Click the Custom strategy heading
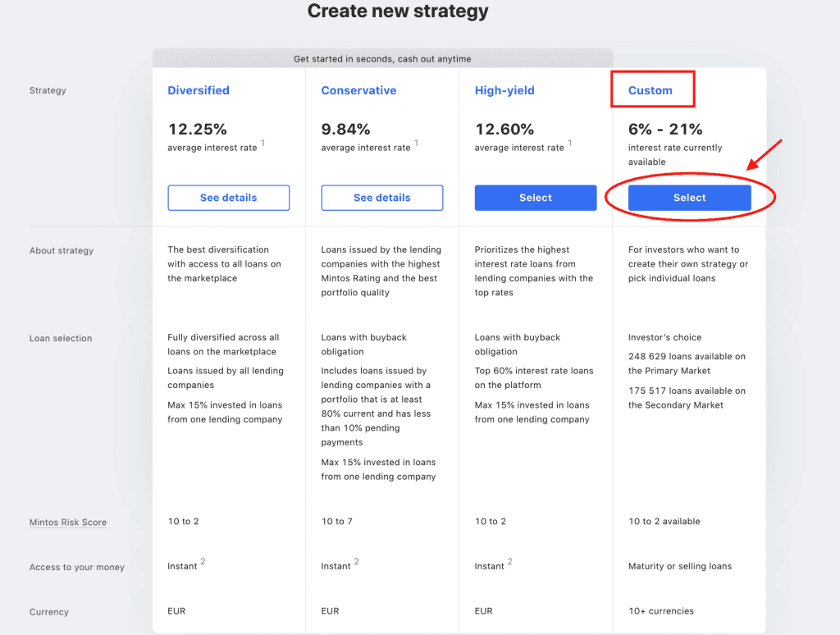The height and width of the screenshot is (635, 840). coord(651,91)
